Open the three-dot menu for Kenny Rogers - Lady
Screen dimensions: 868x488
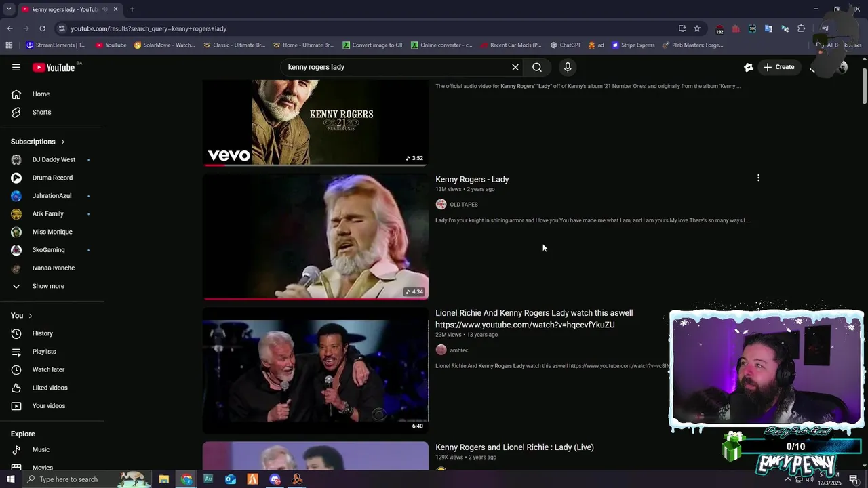[758, 178]
